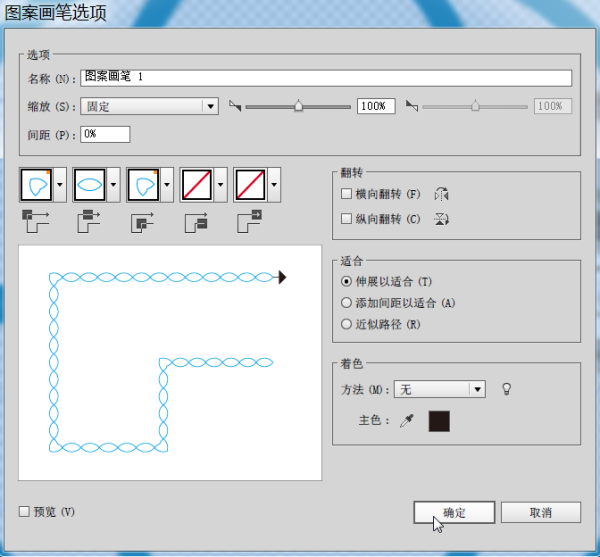Click the outer corner tile position icon
Screen dimensions: 600x557
click(36, 221)
